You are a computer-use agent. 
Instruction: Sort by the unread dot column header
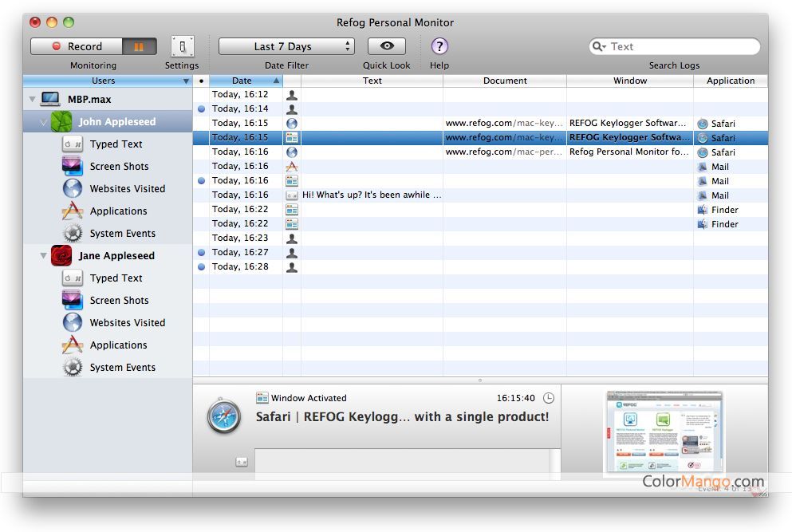tap(201, 81)
